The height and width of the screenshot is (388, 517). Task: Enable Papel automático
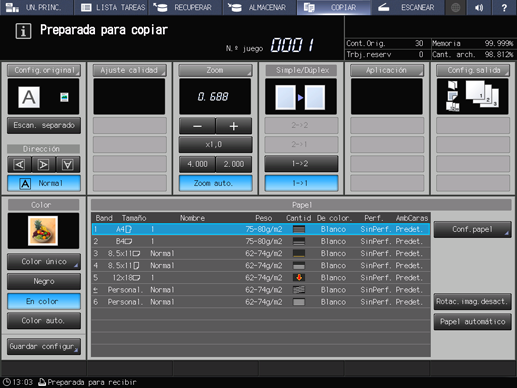(472, 322)
